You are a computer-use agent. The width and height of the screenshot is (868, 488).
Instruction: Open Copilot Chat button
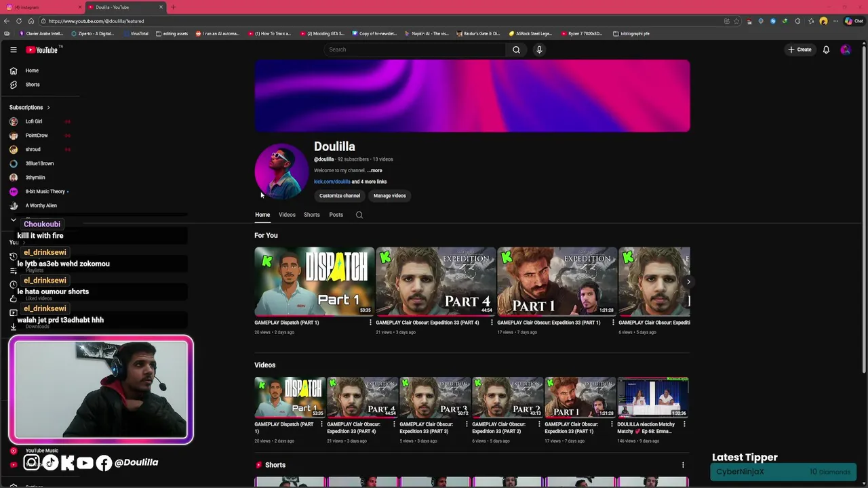[854, 21]
